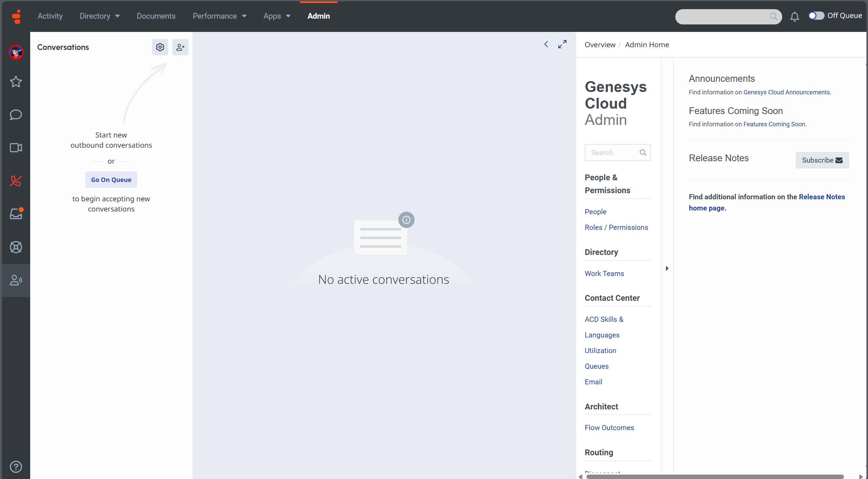Click the add participant person-plus icon
868x479 pixels.
pos(180,47)
